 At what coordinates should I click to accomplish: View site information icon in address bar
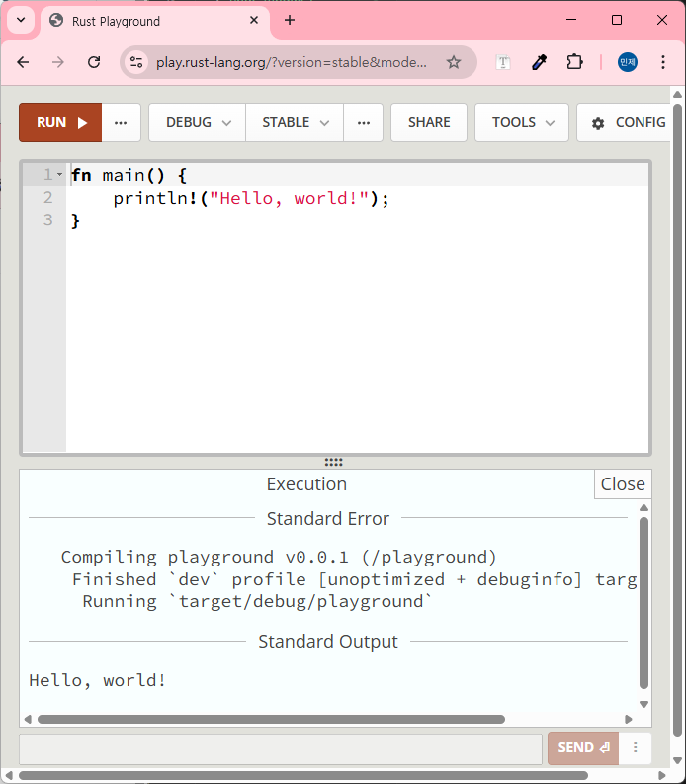(136, 62)
